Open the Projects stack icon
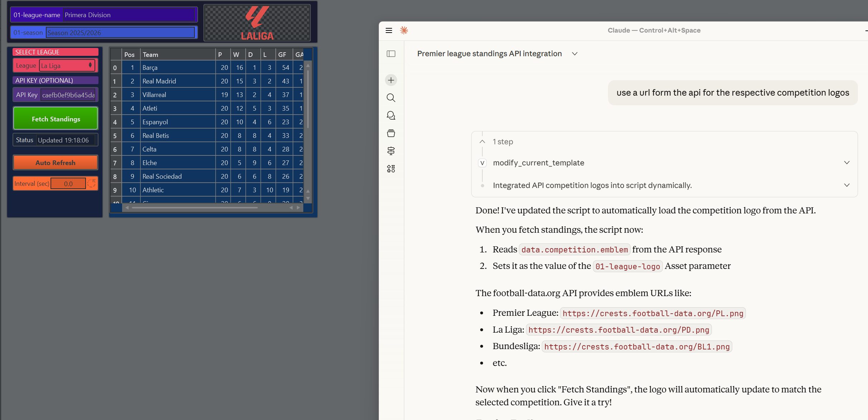The width and height of the screenshot is (868, 420). pyautogui.click(x=391, y=133)
